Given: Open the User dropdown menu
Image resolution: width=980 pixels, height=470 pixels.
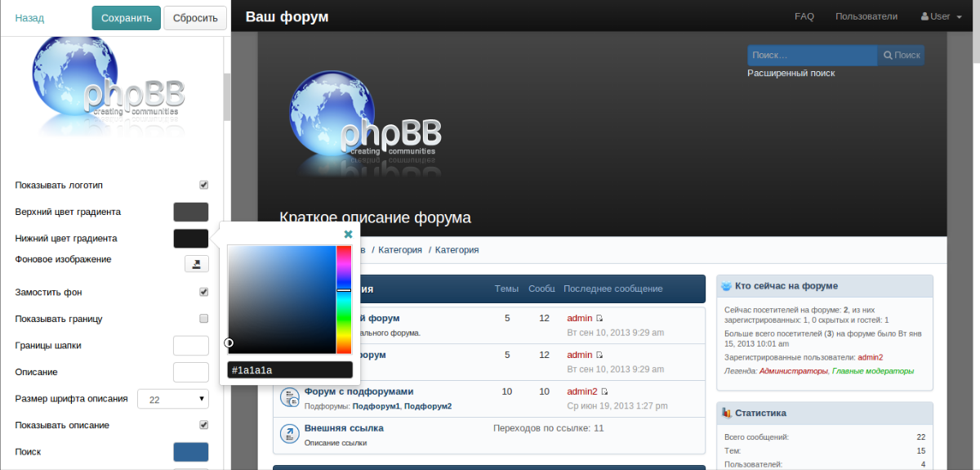Looking at the screenshot, I should [x=942, y=16].
